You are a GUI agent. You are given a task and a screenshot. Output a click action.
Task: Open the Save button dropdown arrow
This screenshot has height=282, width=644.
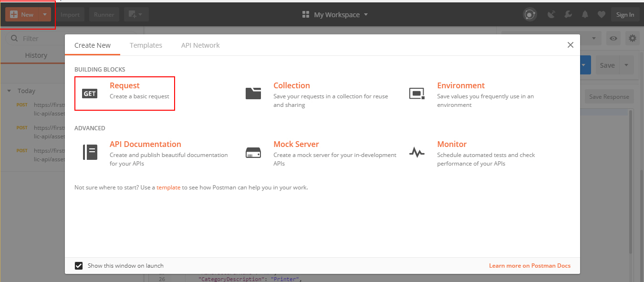(626, 65)
